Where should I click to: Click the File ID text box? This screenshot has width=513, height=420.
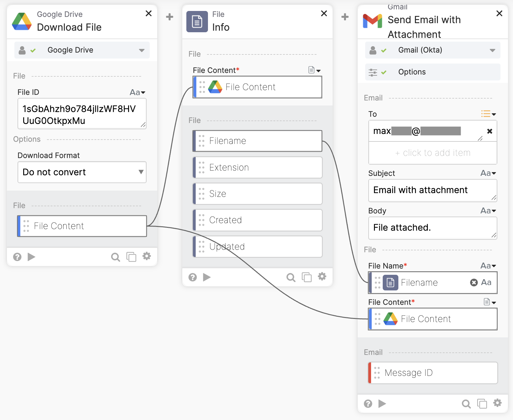(x=82, y=114)
